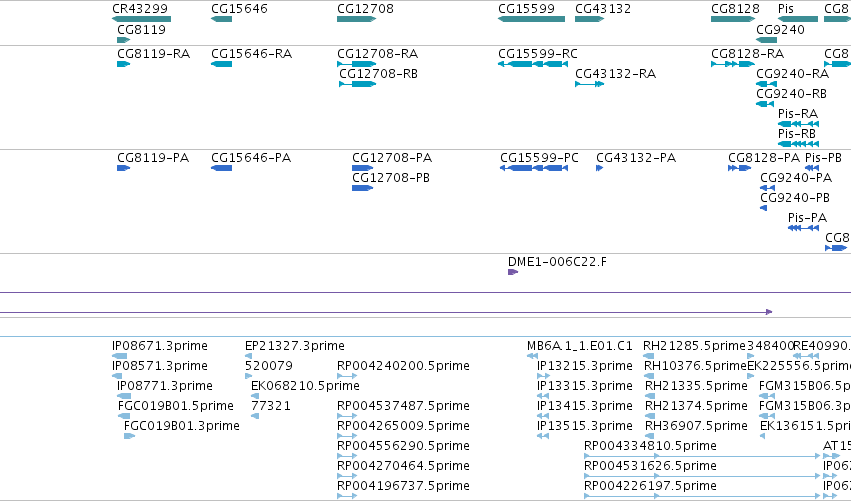
Task: Select protein CG8119-PA
Action: (153, 158)
